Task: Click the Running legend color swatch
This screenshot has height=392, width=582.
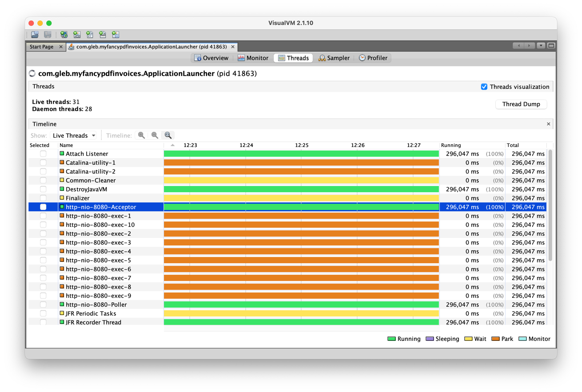Action: [x=391, y=339]
